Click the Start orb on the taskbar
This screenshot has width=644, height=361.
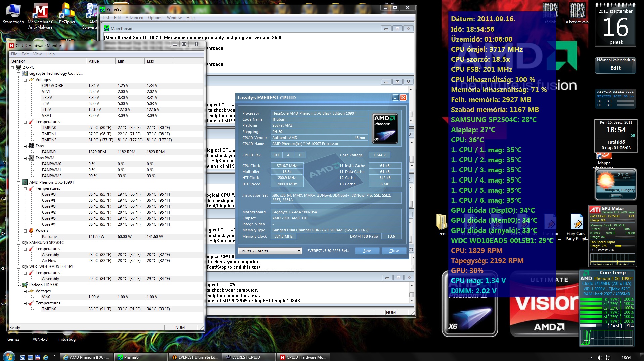pos(9,356)
